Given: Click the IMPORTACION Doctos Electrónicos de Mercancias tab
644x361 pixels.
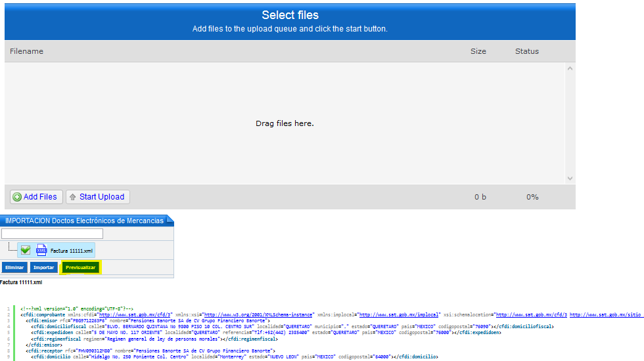Looking at the screenshot, I should pos(84,221).
